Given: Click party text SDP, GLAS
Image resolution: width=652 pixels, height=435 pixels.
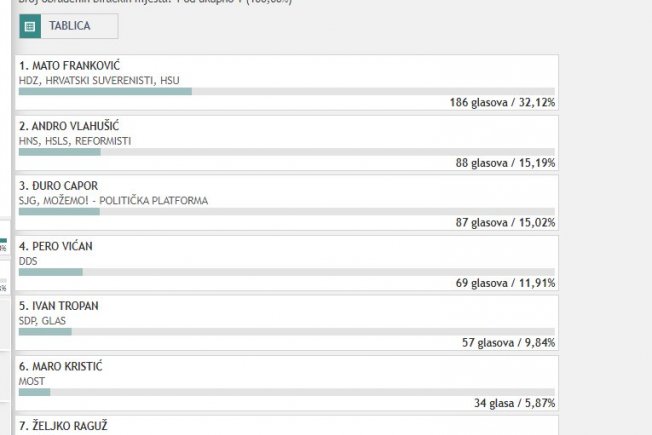Looking at the screenshot, I should pyautogui.click(x=42, y=321).
